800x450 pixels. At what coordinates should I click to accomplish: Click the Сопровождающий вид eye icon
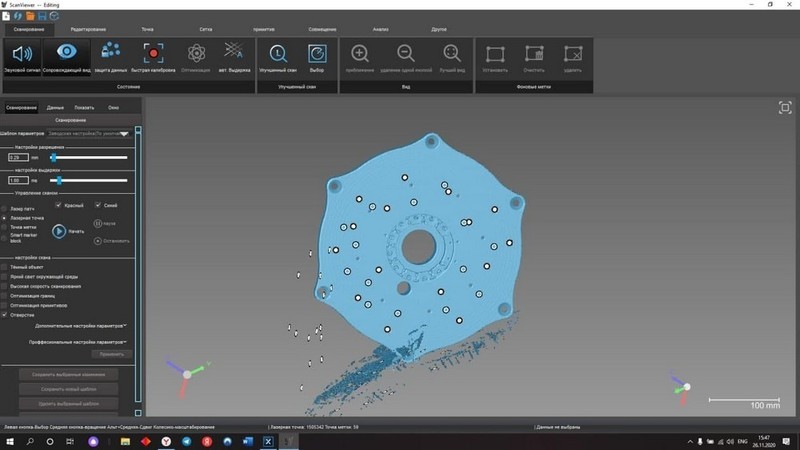(66, 56)
